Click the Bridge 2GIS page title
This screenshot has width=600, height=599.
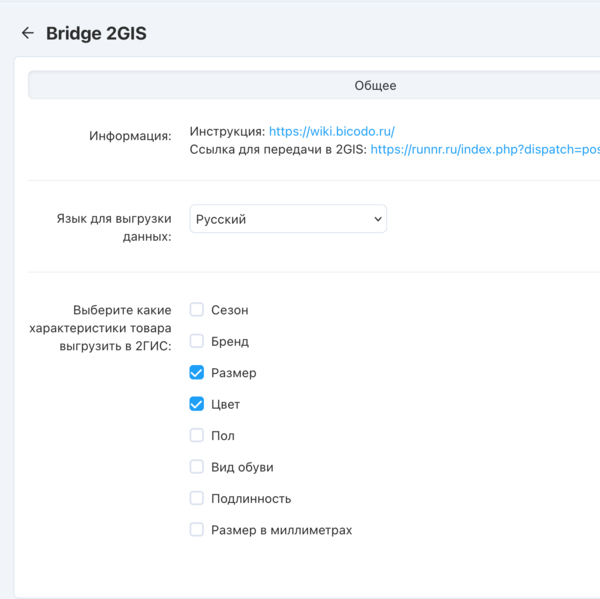coord(96,33)
